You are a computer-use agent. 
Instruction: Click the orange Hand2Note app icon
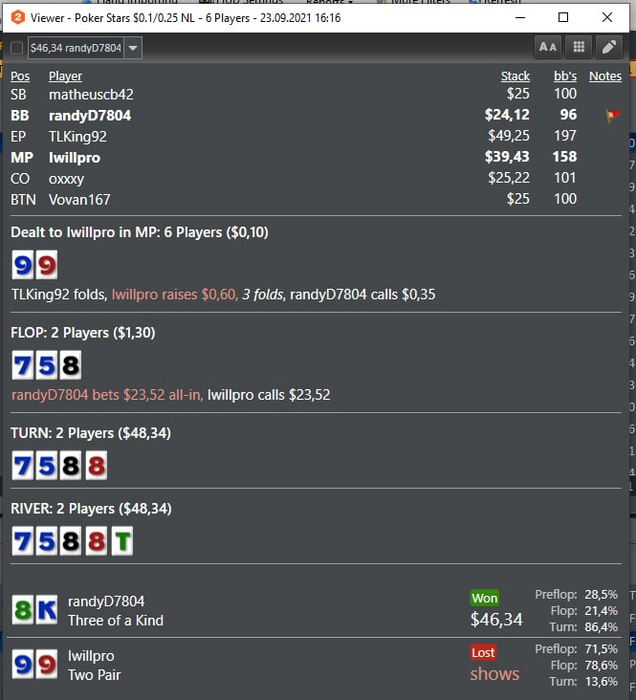click(x=18, y=18)
